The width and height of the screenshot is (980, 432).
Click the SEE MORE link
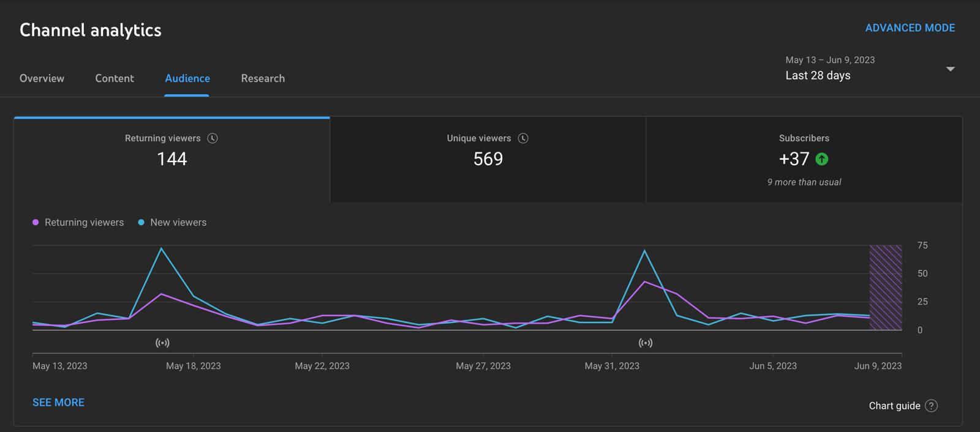(x=58, y=403)
